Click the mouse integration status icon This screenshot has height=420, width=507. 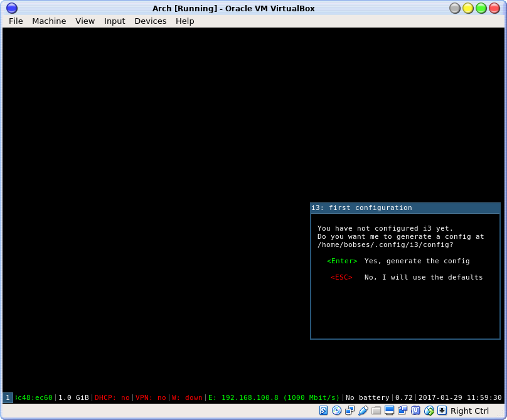point(429,411)
